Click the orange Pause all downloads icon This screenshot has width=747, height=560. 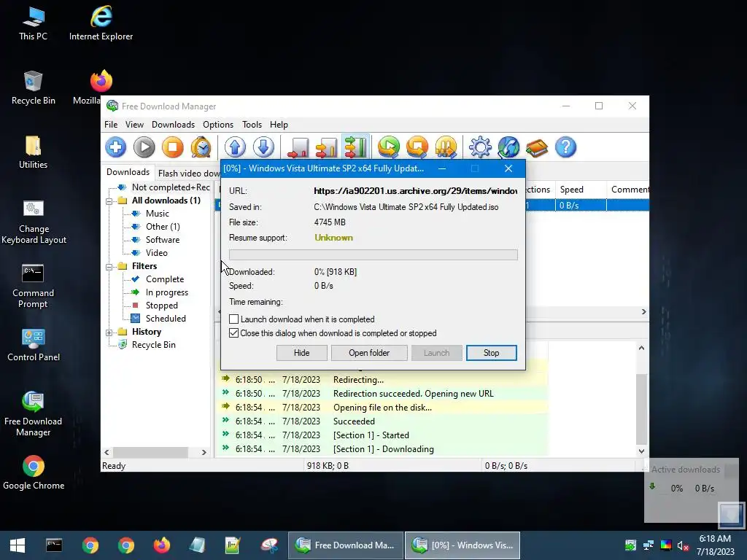click(x=446, y=147)
